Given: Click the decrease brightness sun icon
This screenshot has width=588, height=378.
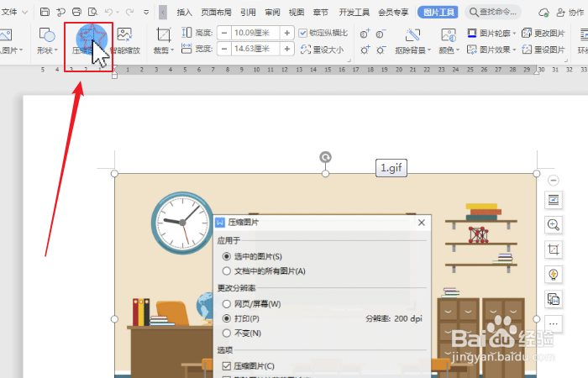Looking at the screenshot, I should [381, 50].
